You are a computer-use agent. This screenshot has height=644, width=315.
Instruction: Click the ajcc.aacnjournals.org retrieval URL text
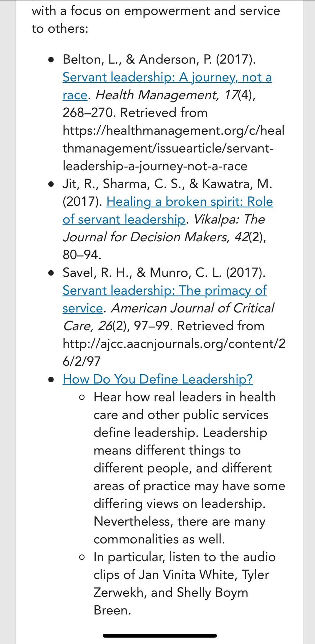(174, 352)
